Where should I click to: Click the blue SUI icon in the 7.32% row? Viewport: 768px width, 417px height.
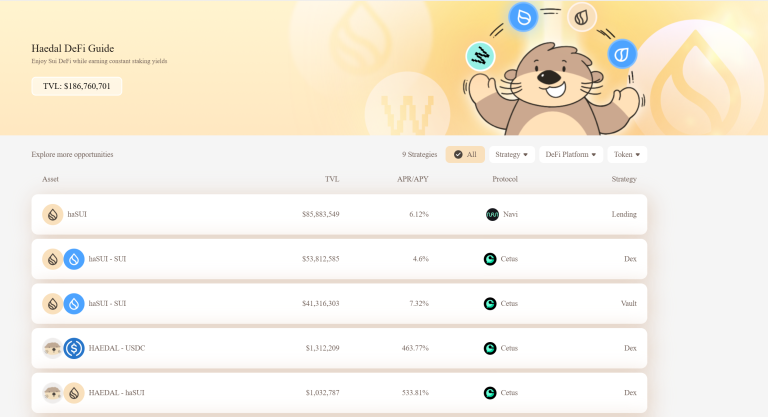pyautogui.click(x=74, y=303)
